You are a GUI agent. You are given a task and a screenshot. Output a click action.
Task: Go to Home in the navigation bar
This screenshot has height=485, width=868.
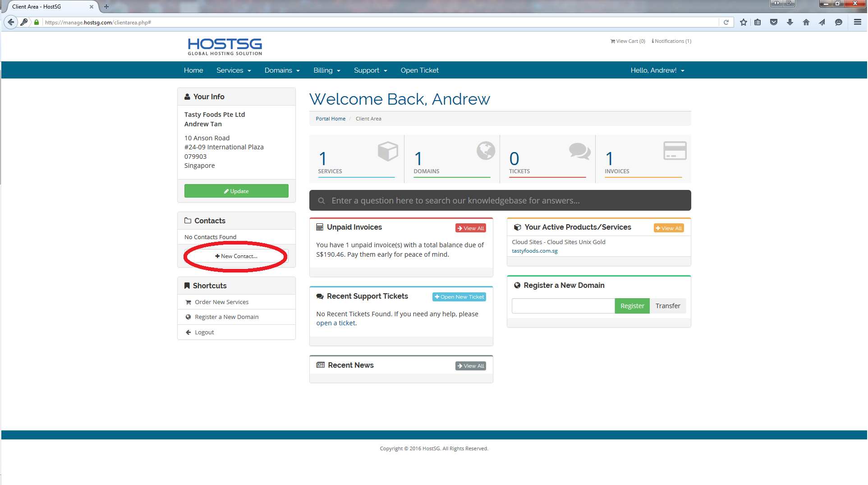[193, 70]
